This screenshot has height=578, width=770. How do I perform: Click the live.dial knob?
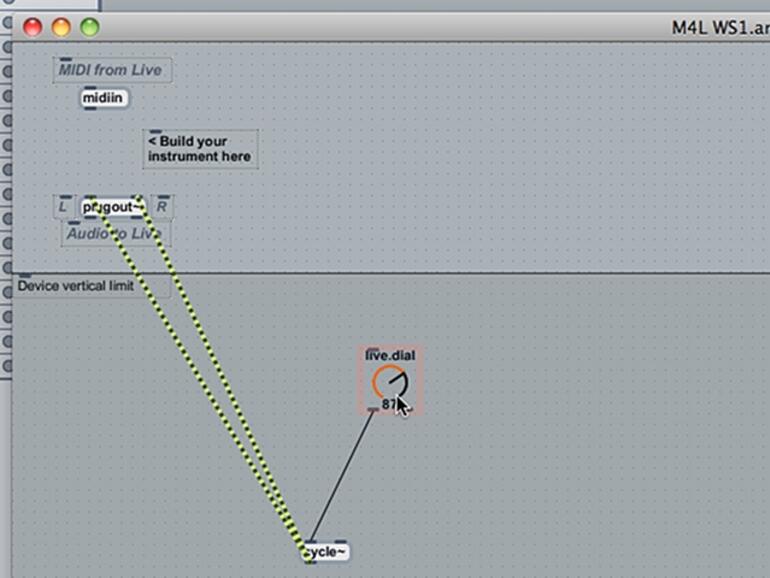390,381
